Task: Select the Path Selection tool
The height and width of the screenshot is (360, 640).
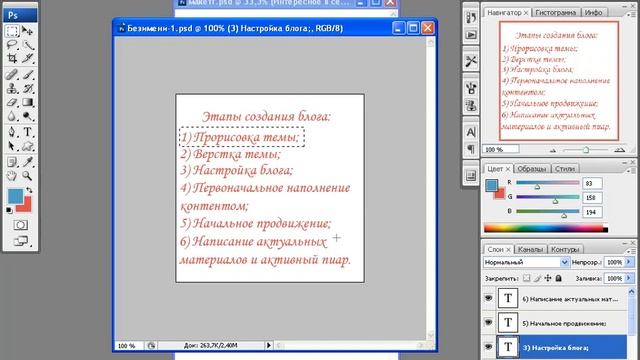Action: [x=12, y=146]
